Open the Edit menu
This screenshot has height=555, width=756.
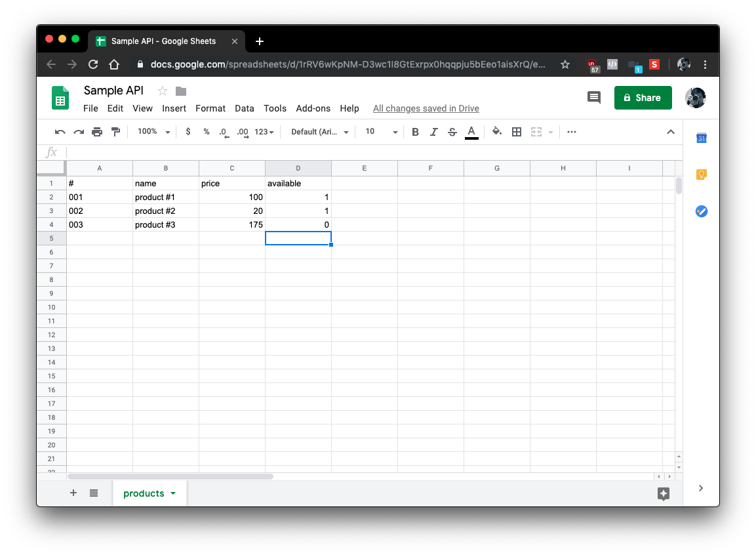coord(115,108)
